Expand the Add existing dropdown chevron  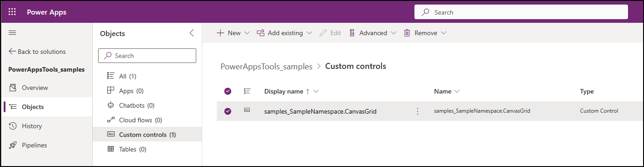309,33
